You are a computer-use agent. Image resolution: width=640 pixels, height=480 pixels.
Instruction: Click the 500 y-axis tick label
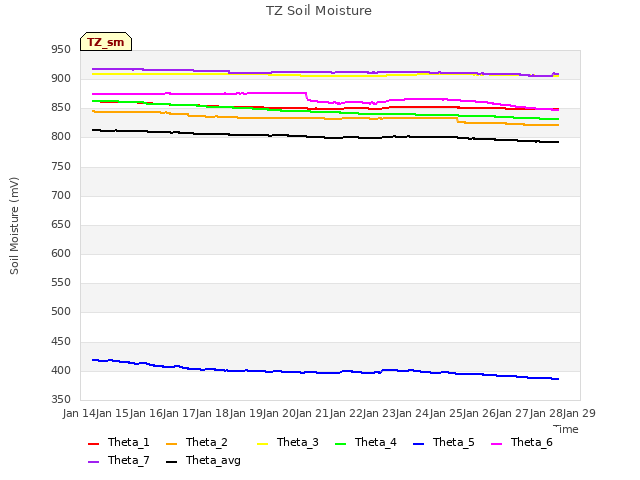tap(61, 311)
